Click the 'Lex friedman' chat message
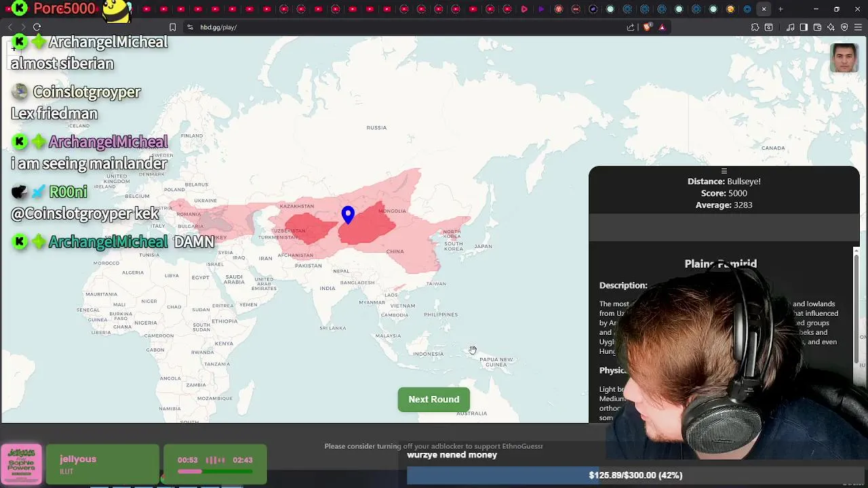The height and width of the screenshot is (488, 868). (54, 114)
